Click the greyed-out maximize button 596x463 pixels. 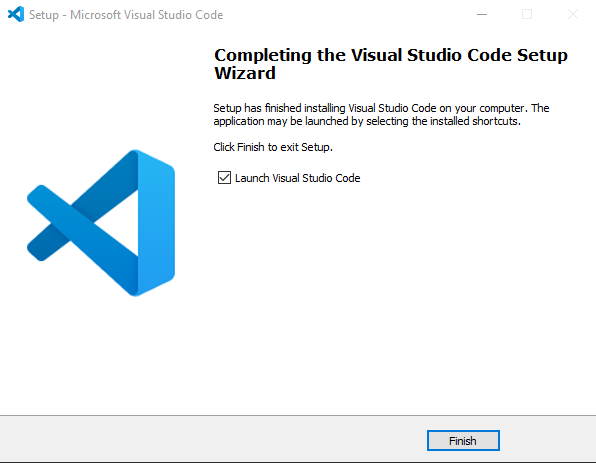click(527, 14)
